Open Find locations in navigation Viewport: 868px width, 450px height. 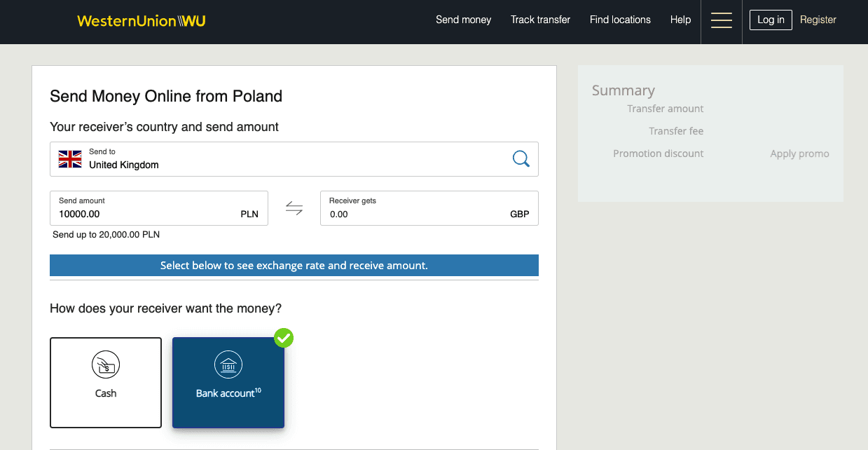coord(620,20)
